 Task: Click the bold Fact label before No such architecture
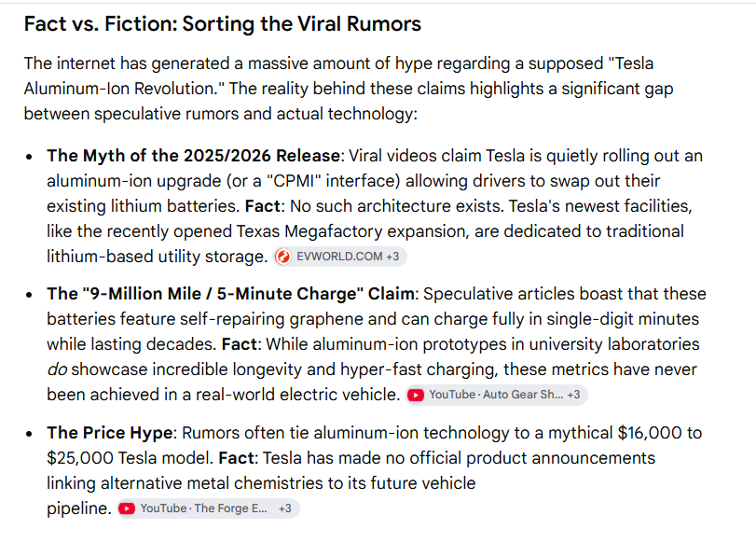click(262, 206)
